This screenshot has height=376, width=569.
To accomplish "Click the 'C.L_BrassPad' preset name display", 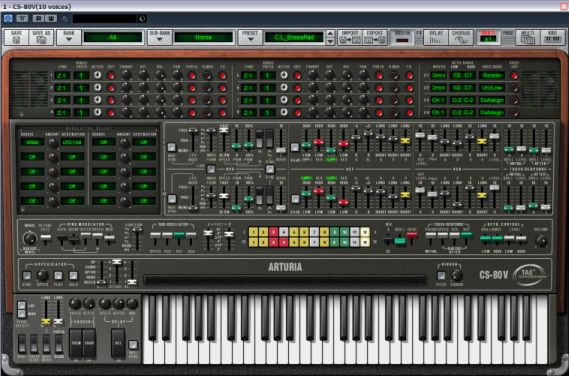I will pos(294,37).
